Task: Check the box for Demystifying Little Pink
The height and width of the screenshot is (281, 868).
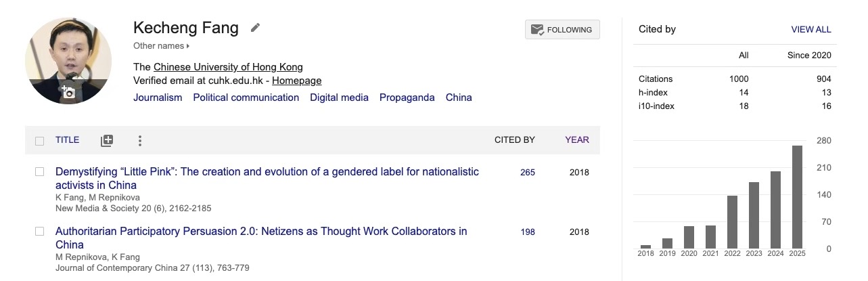Action: (x=39, y=172)
